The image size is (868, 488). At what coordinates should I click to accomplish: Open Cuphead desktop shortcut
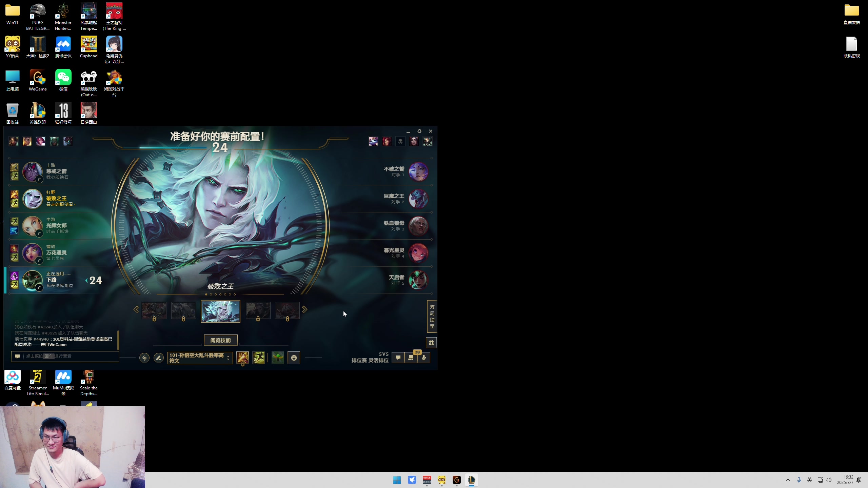click(89, 47)
